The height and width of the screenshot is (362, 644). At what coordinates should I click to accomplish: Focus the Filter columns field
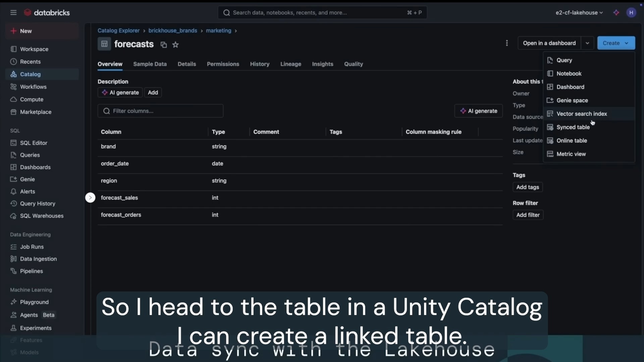coord(160,111)
